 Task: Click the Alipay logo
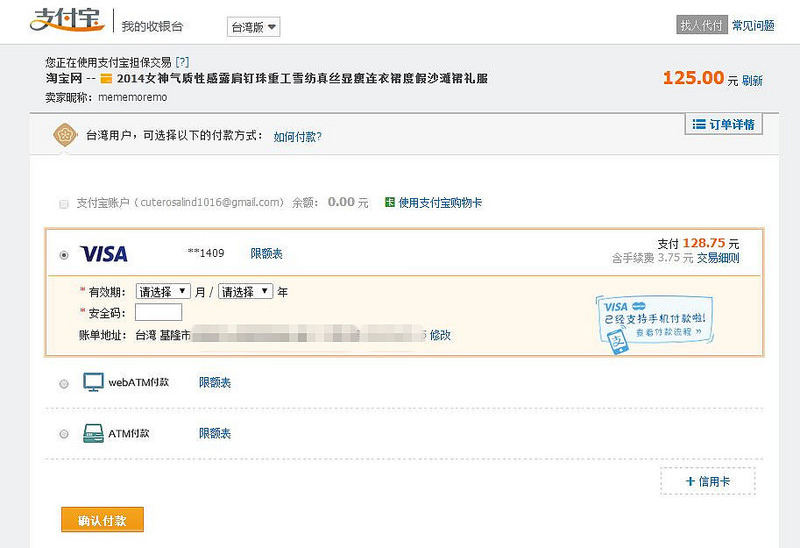(67, 20)
